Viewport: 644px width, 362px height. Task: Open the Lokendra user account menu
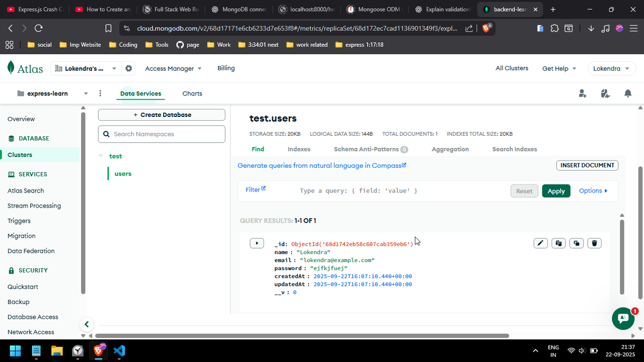point(612,69)
